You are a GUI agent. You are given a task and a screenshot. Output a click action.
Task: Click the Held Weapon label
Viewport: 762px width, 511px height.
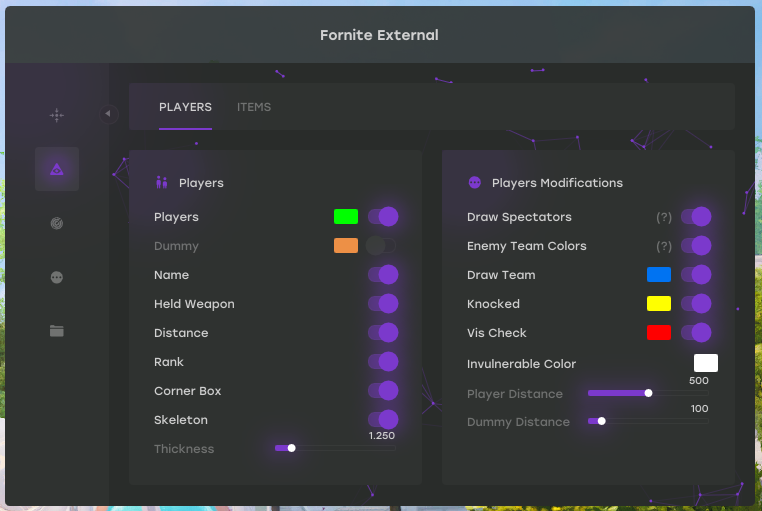[194, 304]
